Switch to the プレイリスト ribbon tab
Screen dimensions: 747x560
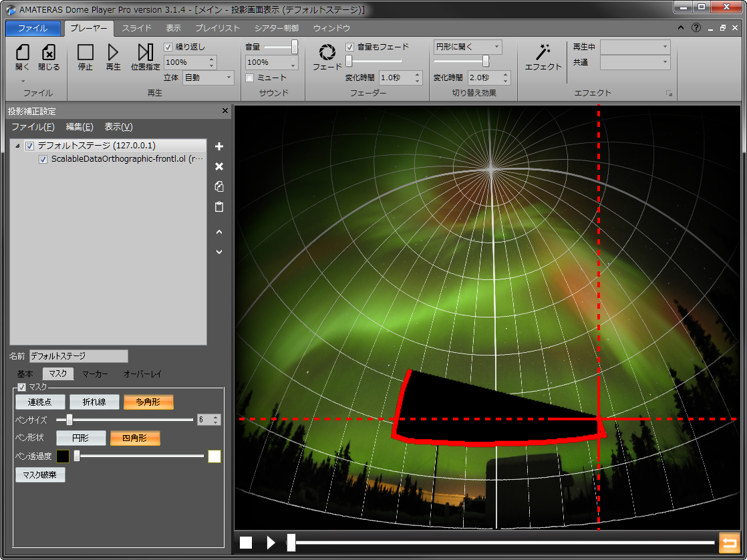[218, 28]
